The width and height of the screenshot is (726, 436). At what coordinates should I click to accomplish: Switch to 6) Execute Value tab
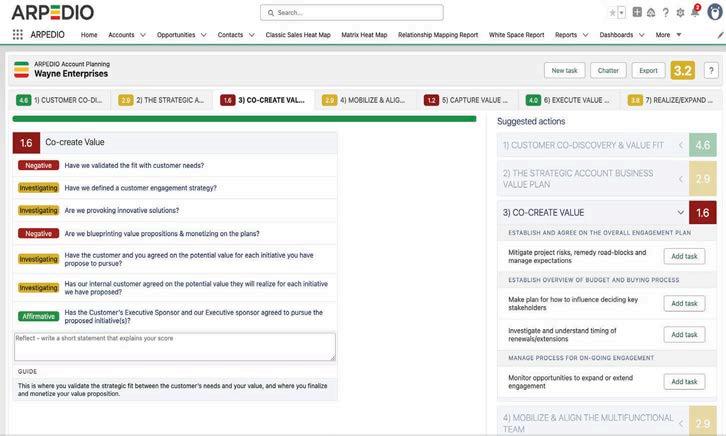569,100
